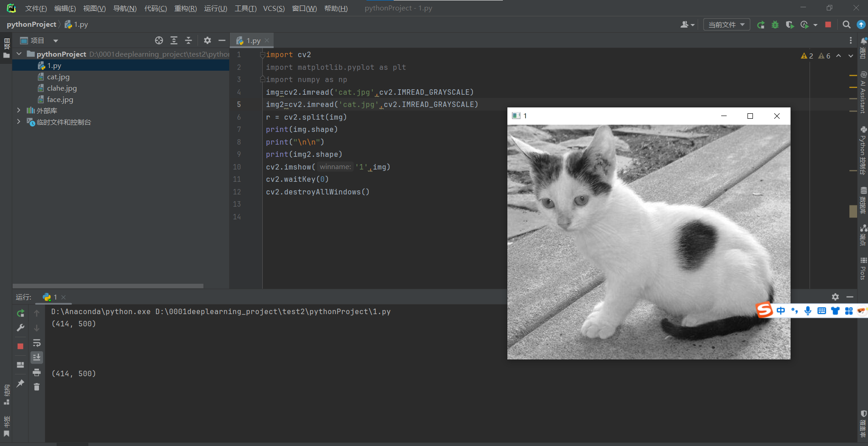Click project panel horizontal scrollbar
Viewport: 868px width, 446px height.
coord(108,286)
